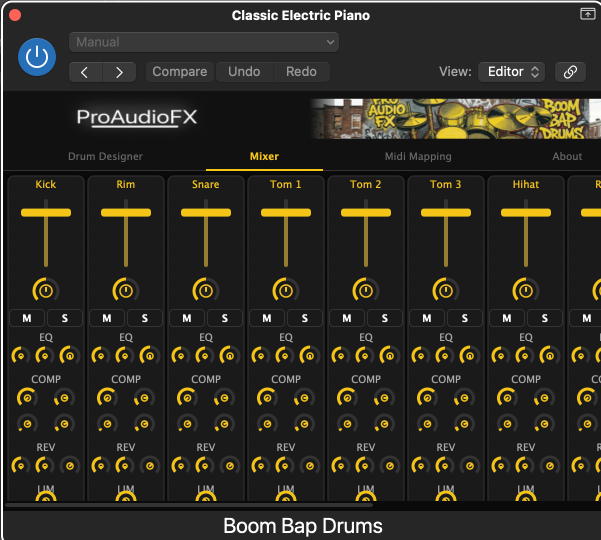
Task: Solo the Kick channel
Action: coord(65,318)
